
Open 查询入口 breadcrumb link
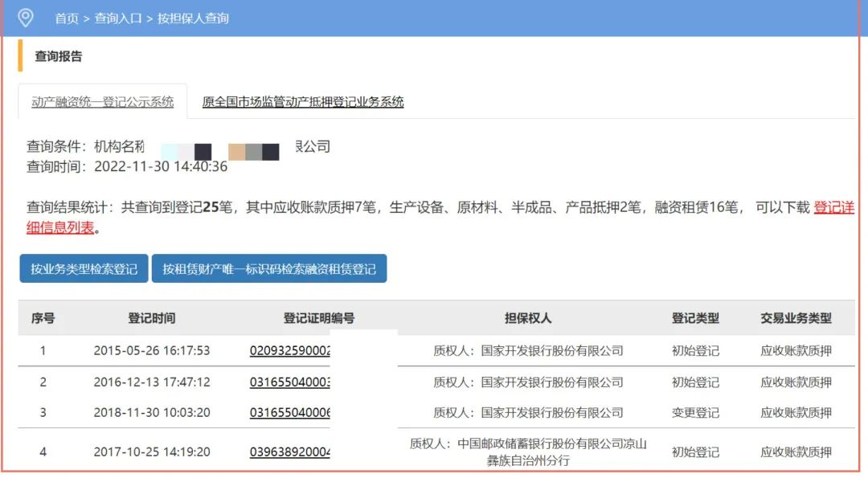pyautogui.click(x=117, y=18)
